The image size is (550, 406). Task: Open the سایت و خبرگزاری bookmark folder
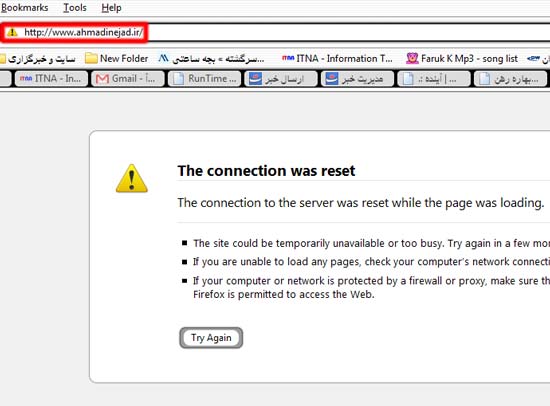[38, 59]
